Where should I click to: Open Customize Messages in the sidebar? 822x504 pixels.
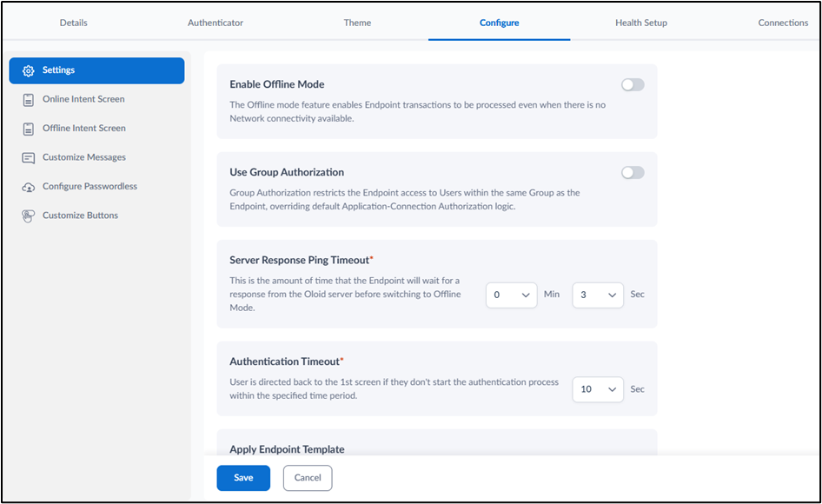point(96,157)
